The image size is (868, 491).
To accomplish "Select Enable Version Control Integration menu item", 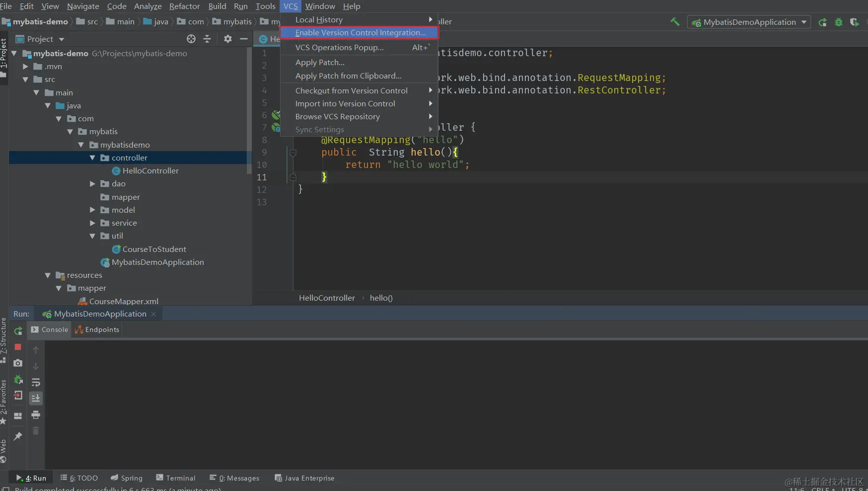I will click(x=360, y=33).
